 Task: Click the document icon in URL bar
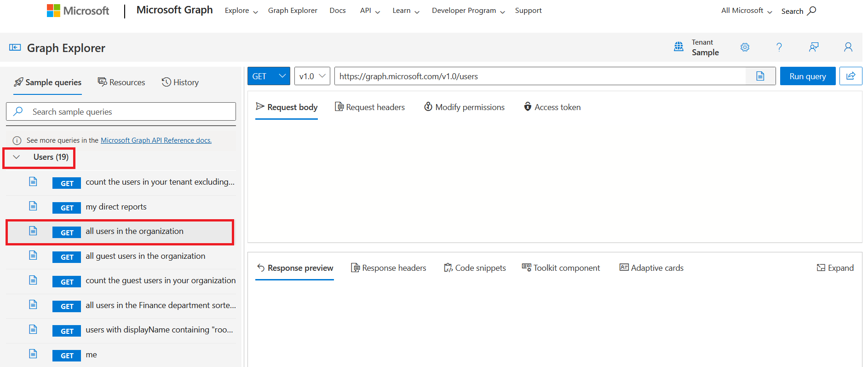click(x=760, y=76)
